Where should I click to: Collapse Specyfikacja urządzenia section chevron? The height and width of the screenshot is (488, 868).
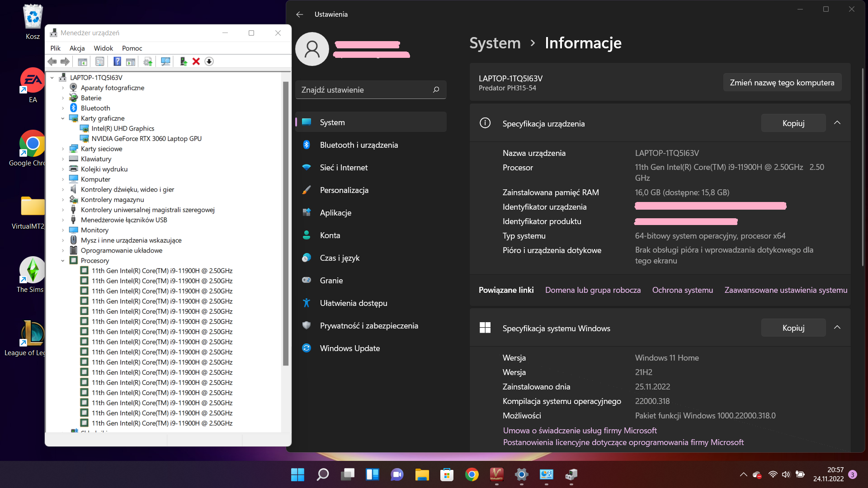tap(837, 123)
